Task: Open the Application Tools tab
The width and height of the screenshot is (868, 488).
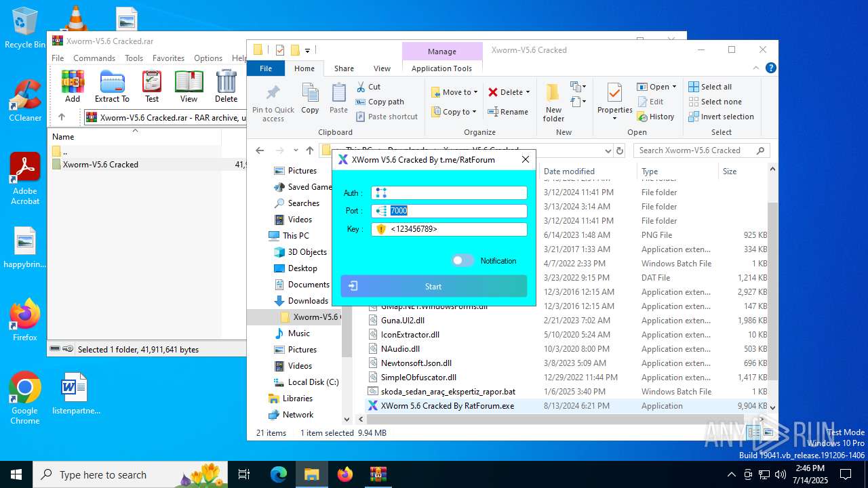Action: (441, 68)
